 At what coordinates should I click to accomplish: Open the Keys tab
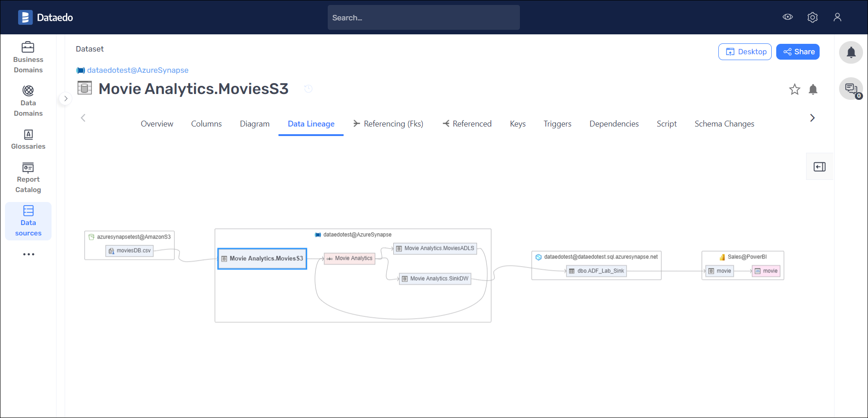518,124
